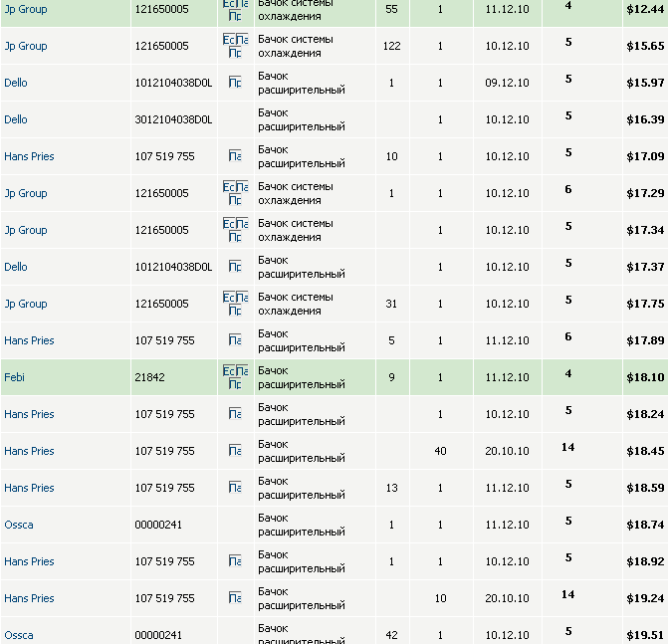
Task: Open the Dello link priced $16.39
Action: tap(16, 119)
